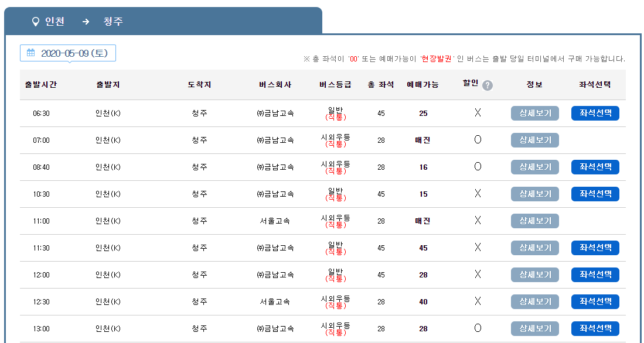Click the 11:30 departure time
644x343 pixels.
(x=41, y=248)
